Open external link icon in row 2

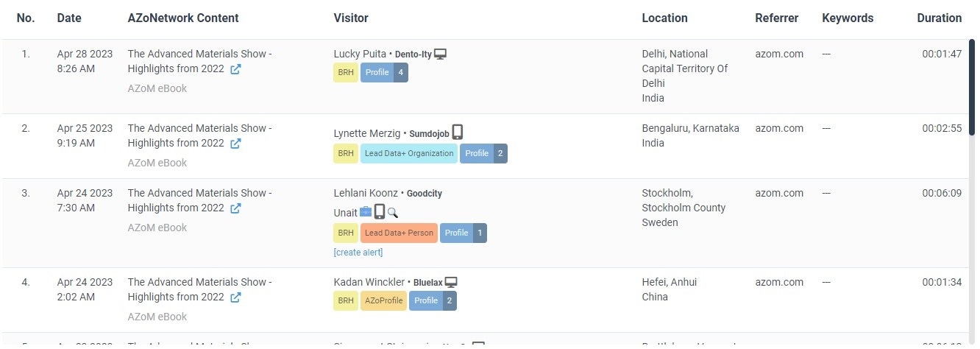pos(235,144)
